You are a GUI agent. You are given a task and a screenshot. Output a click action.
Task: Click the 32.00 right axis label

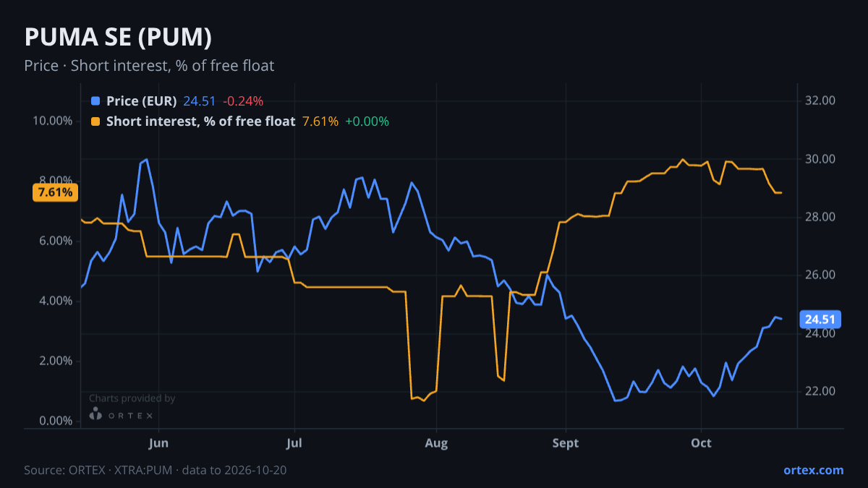(821, 100)
